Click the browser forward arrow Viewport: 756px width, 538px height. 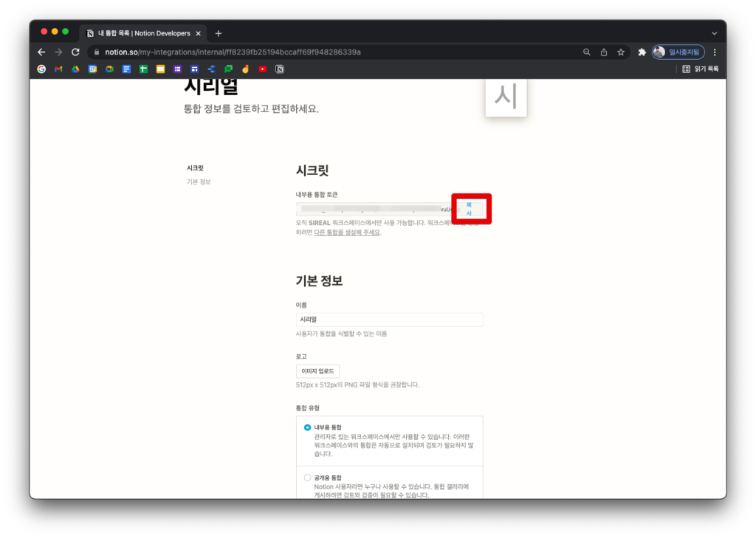[58, 52]
